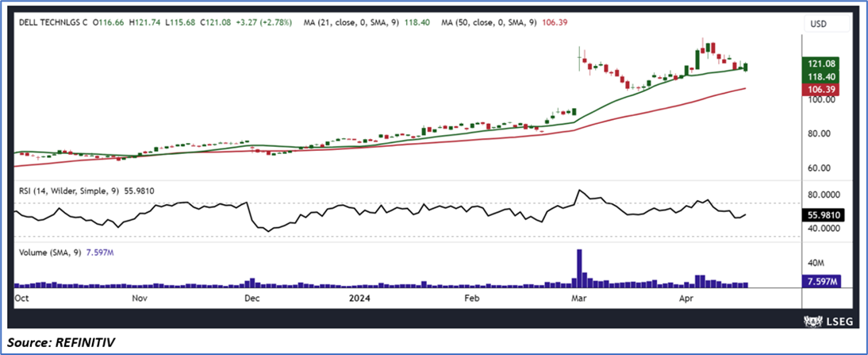Click the H121.74 high value
868x355 pixels.
[146, 23]
